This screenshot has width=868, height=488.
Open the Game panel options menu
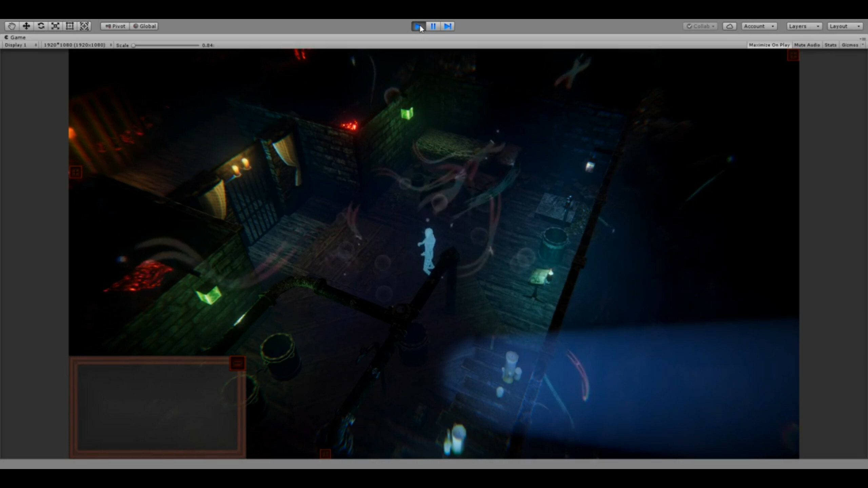point(862,39)
